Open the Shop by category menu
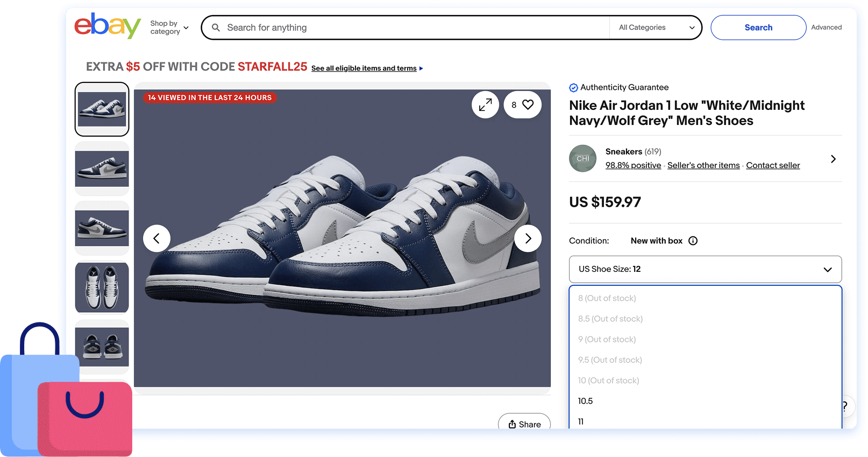The image size is (868, 457). point(169,27)
